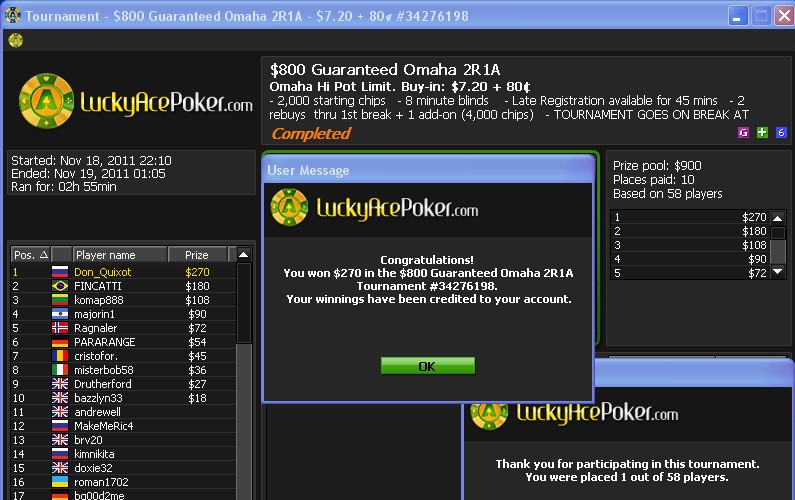Click Italian flag next to misterbob58
The image size is (795, 500).
coord(60,370)
